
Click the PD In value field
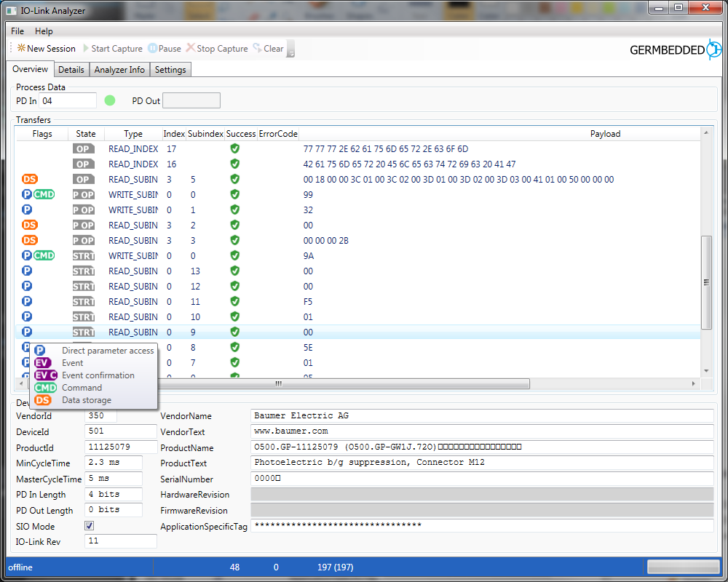click(x=67, y=100)
